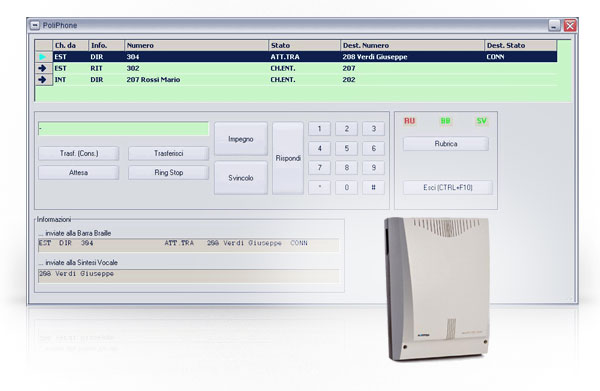Dial keypad digit 1
This screenshot has width=600, height=391.
pos(320,129)
